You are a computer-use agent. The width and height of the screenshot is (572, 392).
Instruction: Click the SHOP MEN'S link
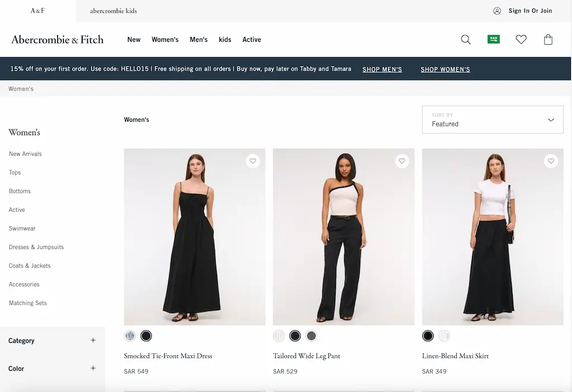(382, 69)
